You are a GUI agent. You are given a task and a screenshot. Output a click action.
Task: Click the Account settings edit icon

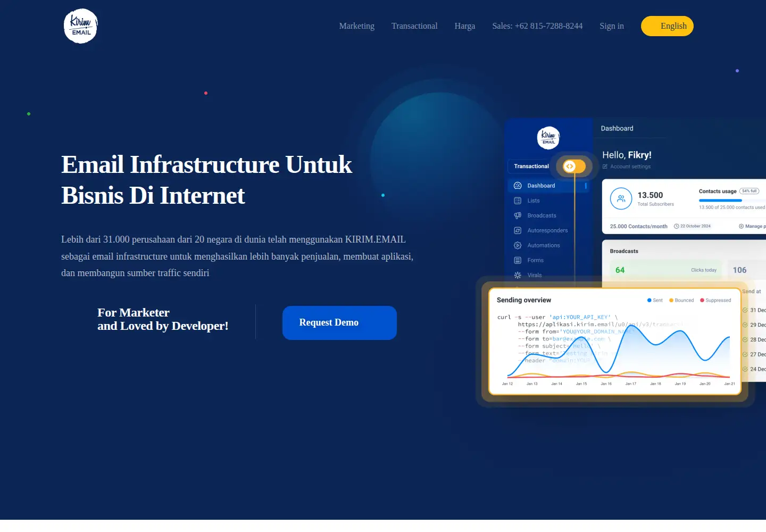[x=605, y=167]
